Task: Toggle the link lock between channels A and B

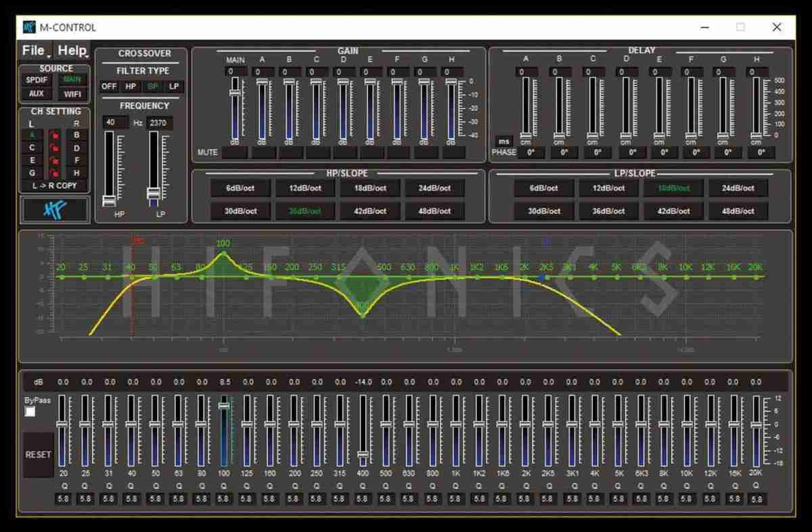Action: (x=55, y=135)
